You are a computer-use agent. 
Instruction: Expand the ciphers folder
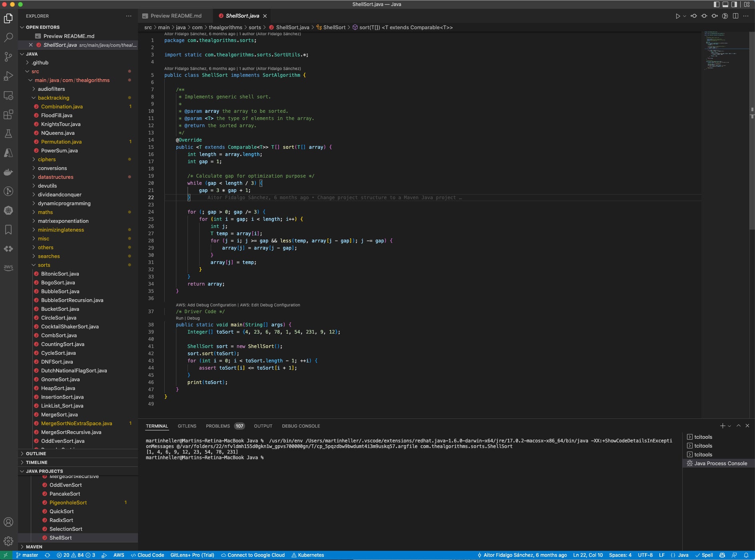tap(46, 159)
